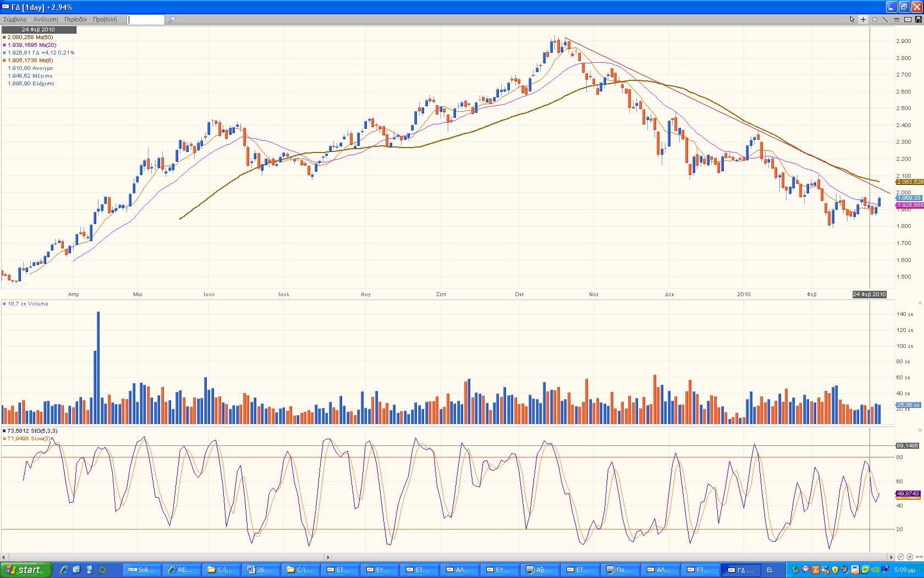Image resolution: width=924 pixels, height=578 pixels.
Task: Zoom in the chart timeline
Action: [x=910, y=557]
